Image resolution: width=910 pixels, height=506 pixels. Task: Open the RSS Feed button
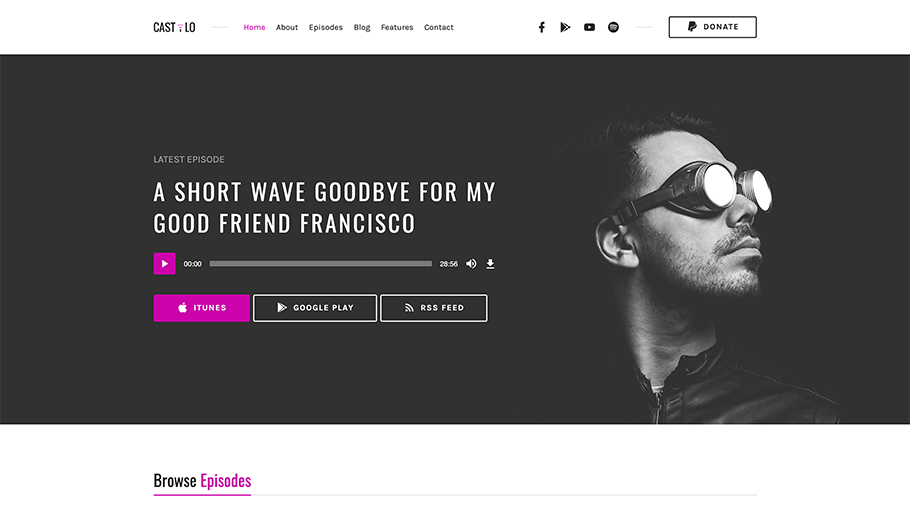point(434,308)
